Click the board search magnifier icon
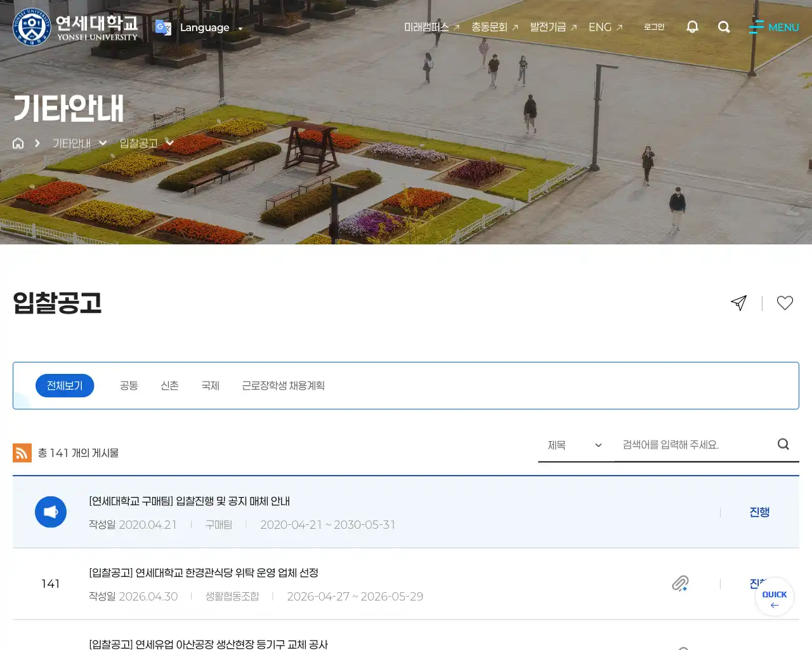The width and height of the screenshot is (812, 650). point(783,444)
